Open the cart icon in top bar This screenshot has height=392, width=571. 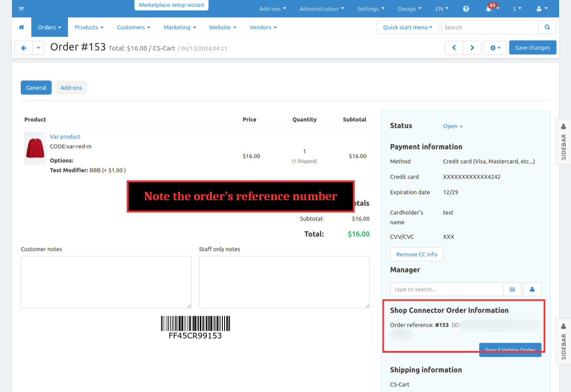coord(21,9)
